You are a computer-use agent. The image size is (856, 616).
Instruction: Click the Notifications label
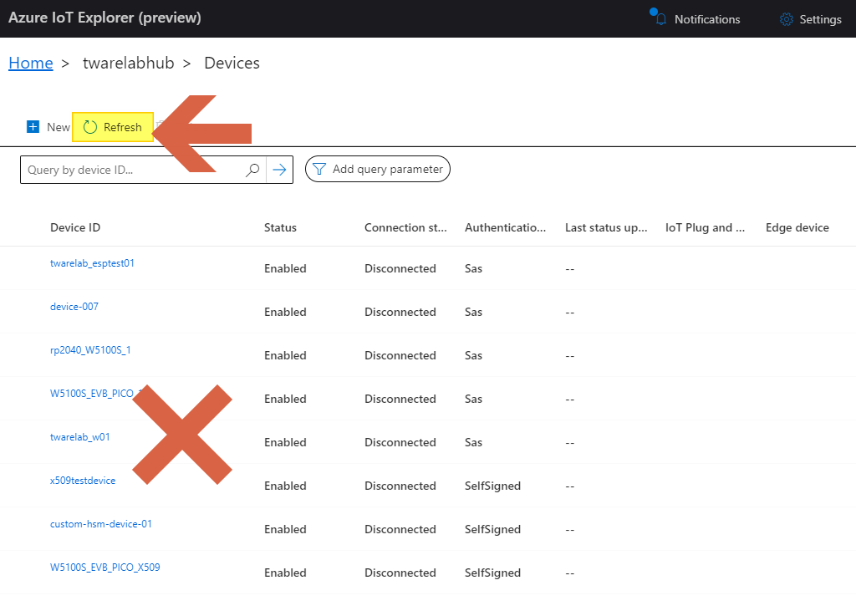(707, 19)
